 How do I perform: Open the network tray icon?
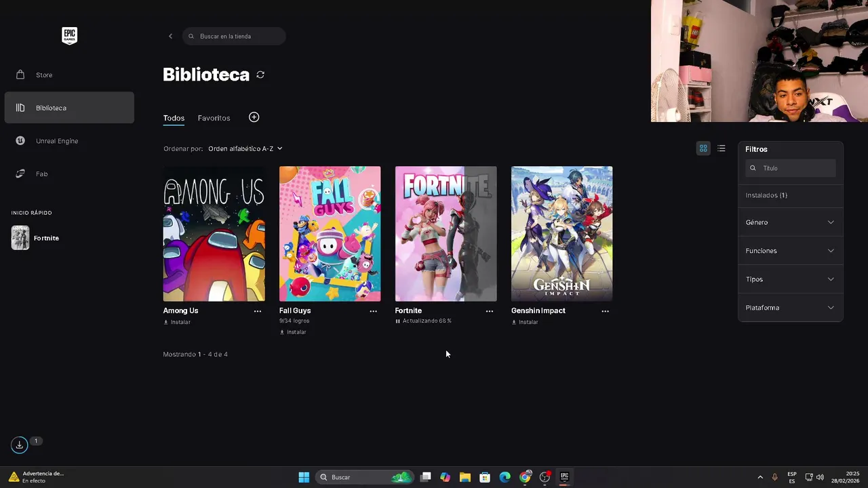pyautogui.click(x=809, y=477)
